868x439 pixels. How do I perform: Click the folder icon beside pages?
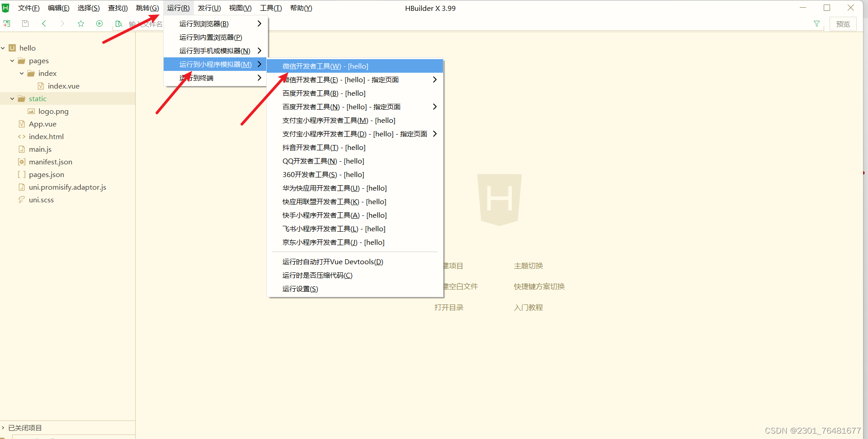(21, 61)
